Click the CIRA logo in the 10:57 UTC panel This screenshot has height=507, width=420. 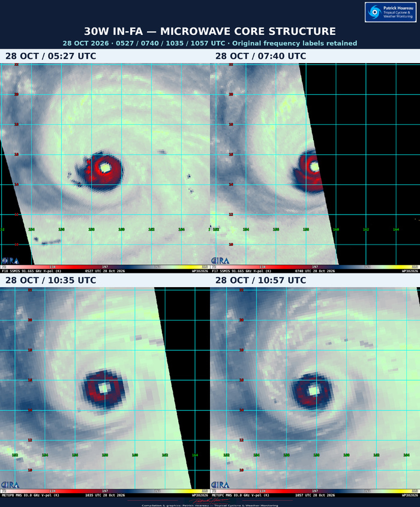point(220,485)
